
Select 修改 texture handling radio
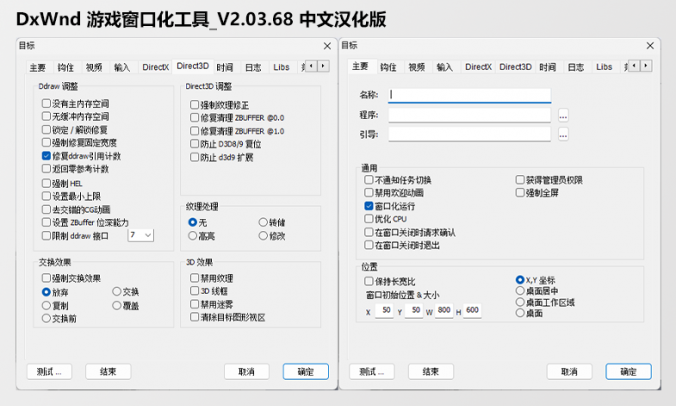(263, 236)
